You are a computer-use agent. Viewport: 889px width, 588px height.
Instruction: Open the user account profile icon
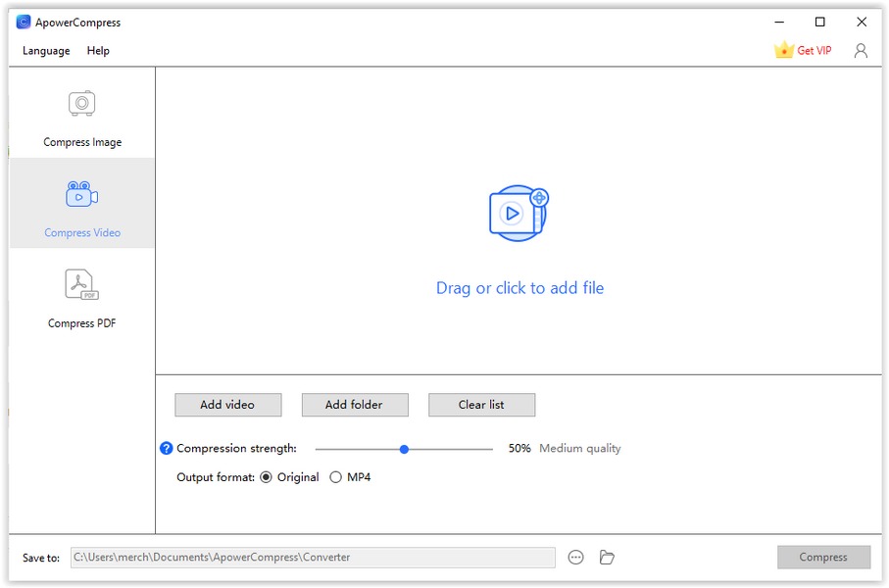(x=861, y=51)
